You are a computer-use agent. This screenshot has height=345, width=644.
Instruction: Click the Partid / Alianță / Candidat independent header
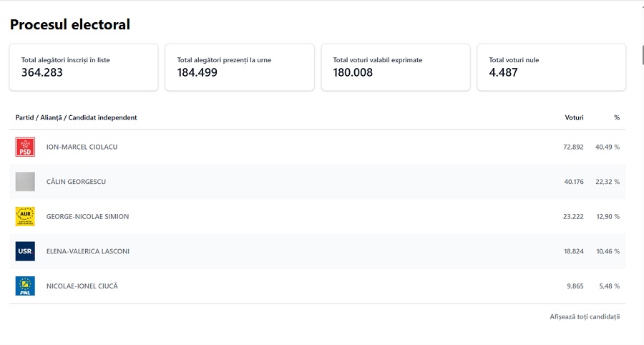76,117
